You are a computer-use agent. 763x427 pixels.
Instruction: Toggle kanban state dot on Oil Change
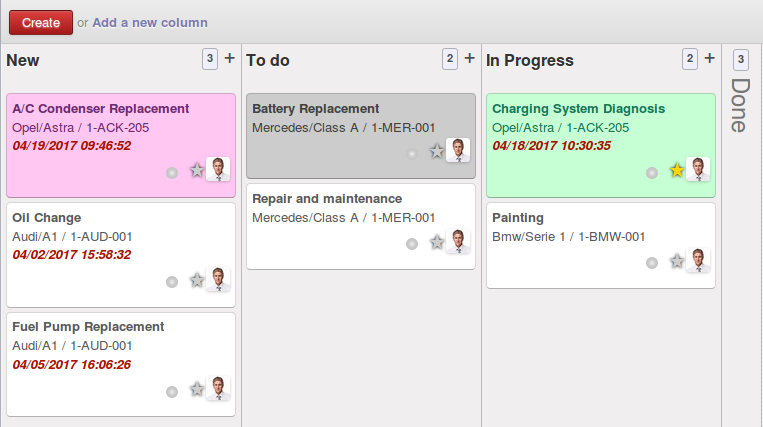[x=172, y=282]
